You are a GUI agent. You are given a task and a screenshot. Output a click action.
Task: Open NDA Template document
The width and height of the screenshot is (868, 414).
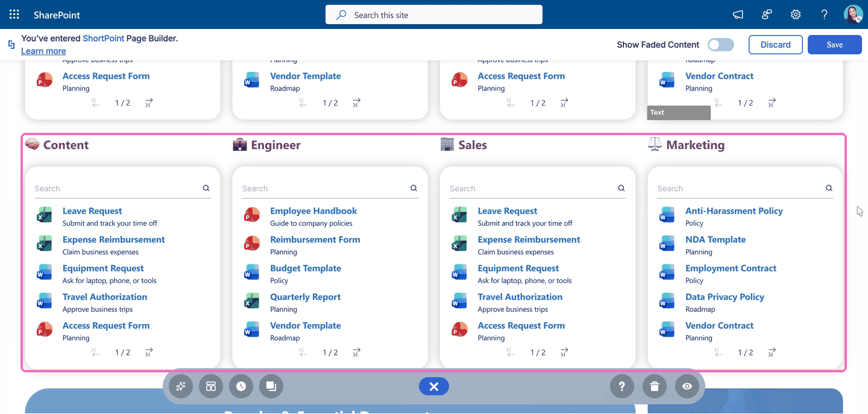pyautogui.click(x=715, y=240)
